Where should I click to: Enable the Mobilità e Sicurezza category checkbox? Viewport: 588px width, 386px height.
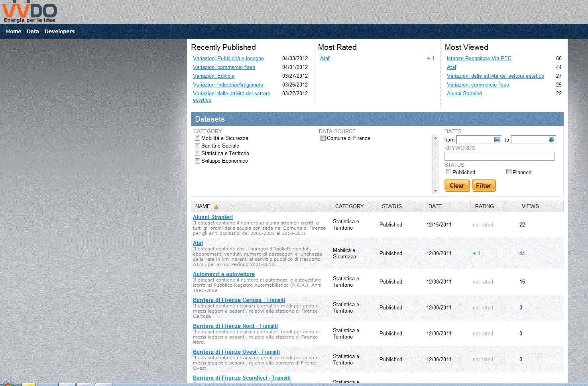coord(197,138)
